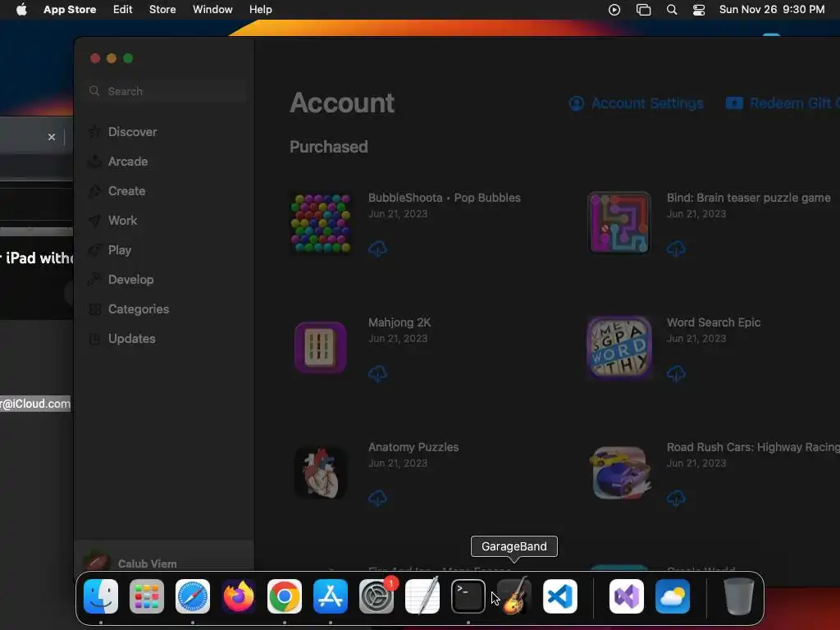Download Anatomy Puzzles via cloud icon
This screenshot has width=840, height=630.
(x=377, y=498)
